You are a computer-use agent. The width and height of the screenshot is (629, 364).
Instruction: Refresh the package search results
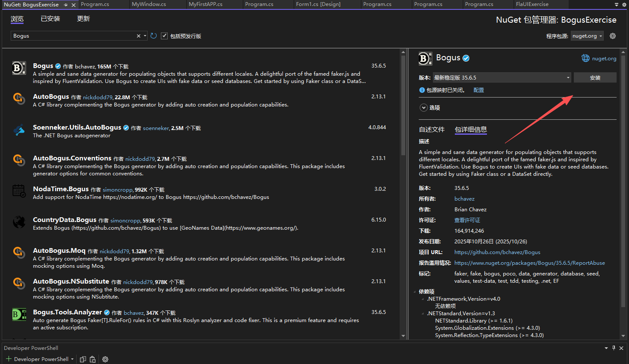(x=154, y=36)
